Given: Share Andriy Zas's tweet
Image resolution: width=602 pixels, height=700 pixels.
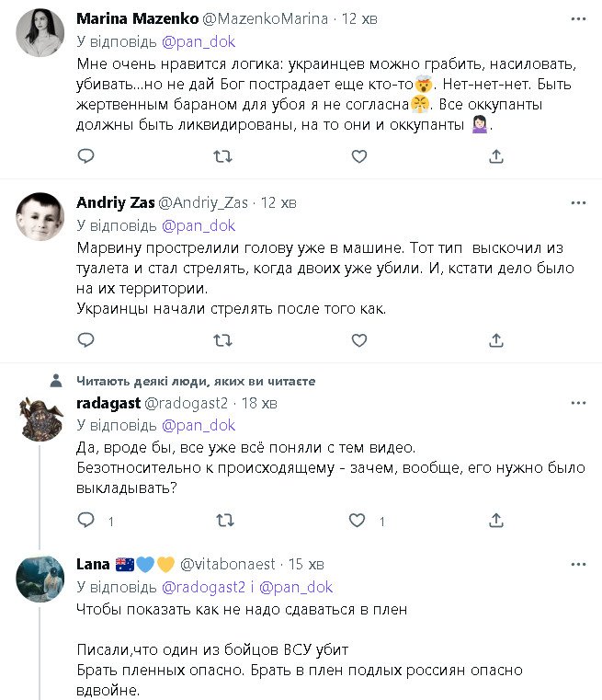Looking at the screenshot, I should pyautogui.click(x=495, y=340).
